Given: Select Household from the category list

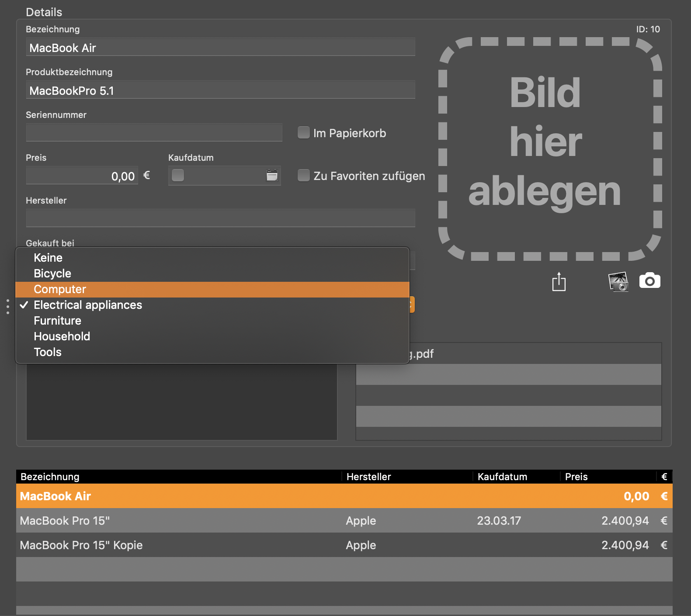Looking at the screenshot, I should [212, 336].
